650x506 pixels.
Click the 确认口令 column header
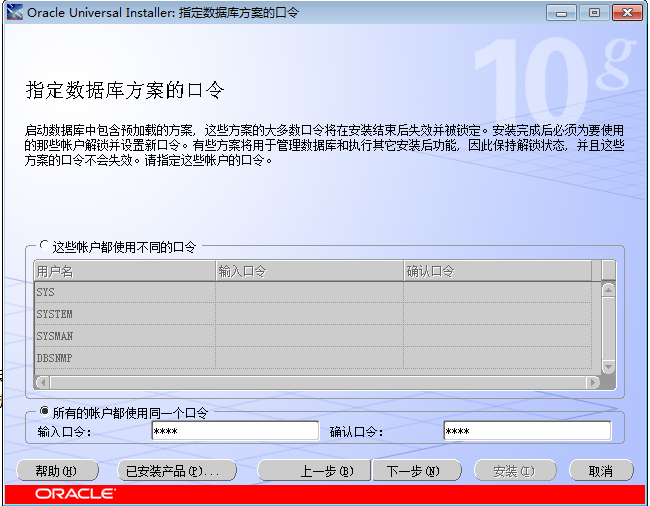497,271
